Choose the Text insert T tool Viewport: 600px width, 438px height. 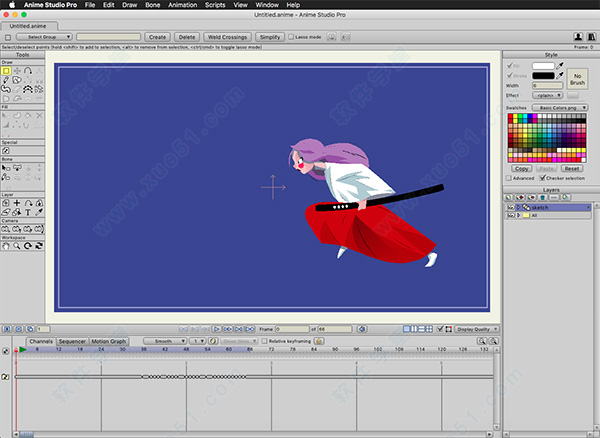click(28, 212)
